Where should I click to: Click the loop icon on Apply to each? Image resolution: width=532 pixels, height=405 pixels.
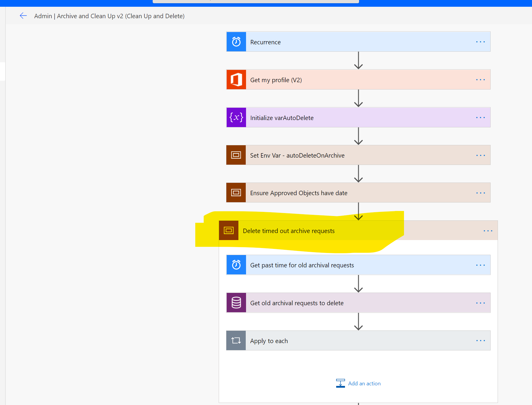coord(236,340)
